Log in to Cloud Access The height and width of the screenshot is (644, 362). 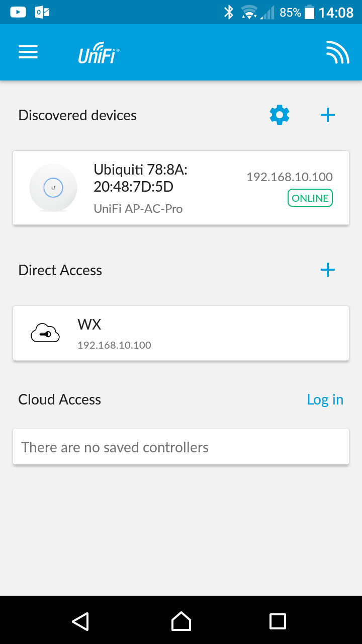[x=325, y=399]
